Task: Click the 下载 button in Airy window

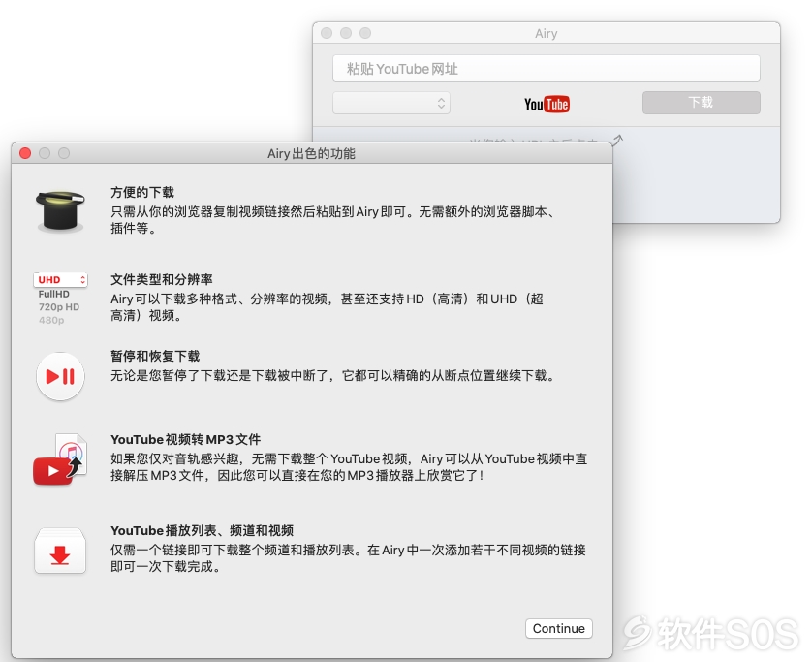Action: 702,103
